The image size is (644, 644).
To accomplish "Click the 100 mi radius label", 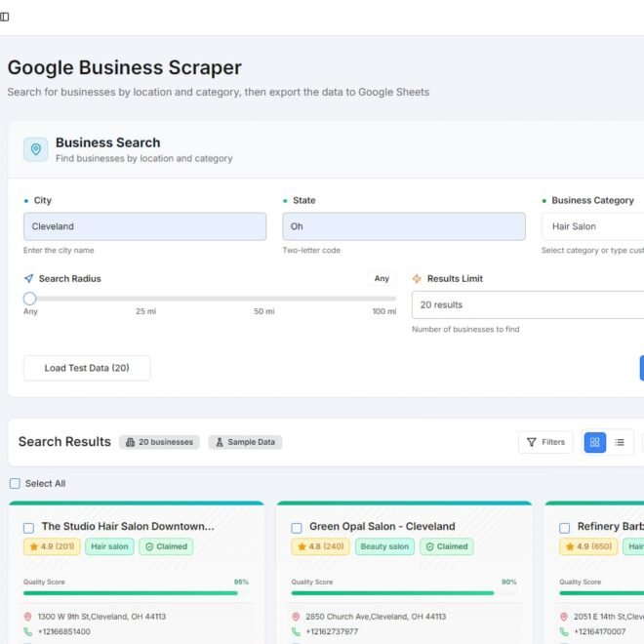I will 384,311.
